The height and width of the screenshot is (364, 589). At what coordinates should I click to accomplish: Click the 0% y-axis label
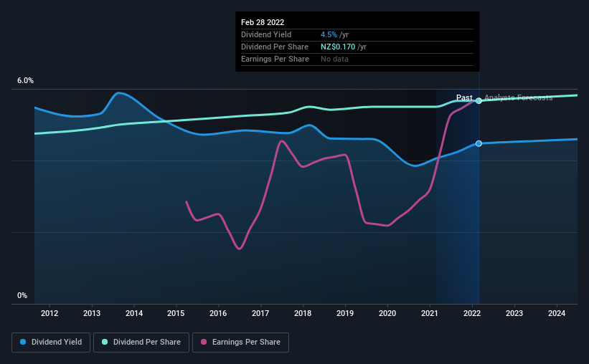[x=22, y=296]
